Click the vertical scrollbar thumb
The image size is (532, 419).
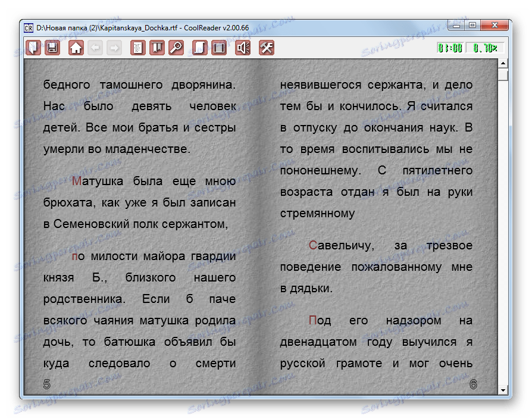pos(503,74)
